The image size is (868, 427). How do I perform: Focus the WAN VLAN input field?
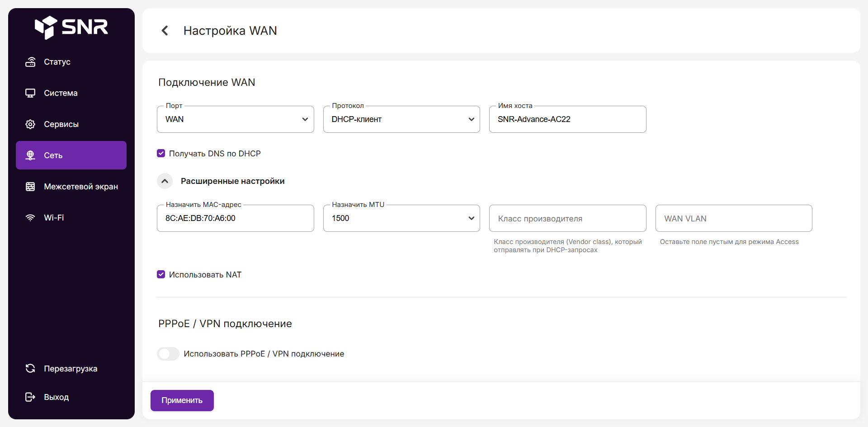tap(733, 219)
